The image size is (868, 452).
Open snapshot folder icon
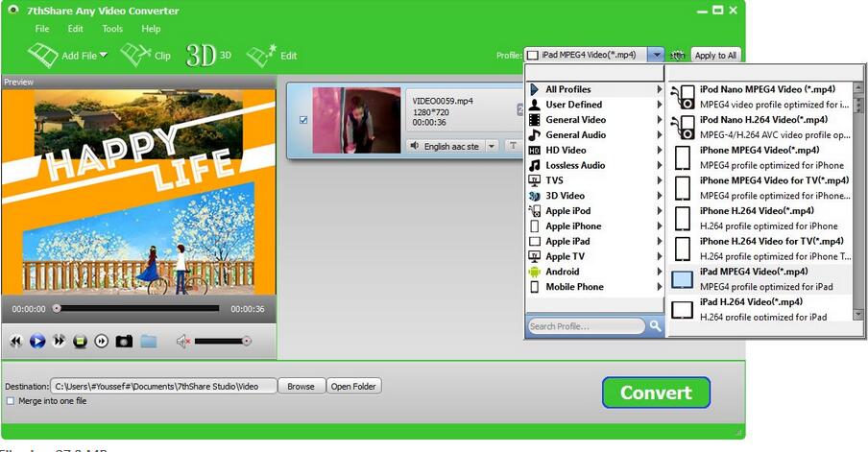[149, 342]
